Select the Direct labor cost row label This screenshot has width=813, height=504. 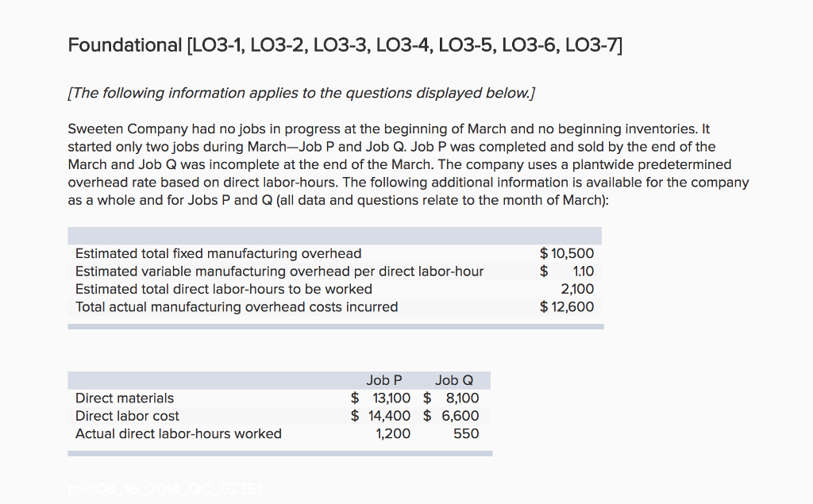(x=127, y=416)
